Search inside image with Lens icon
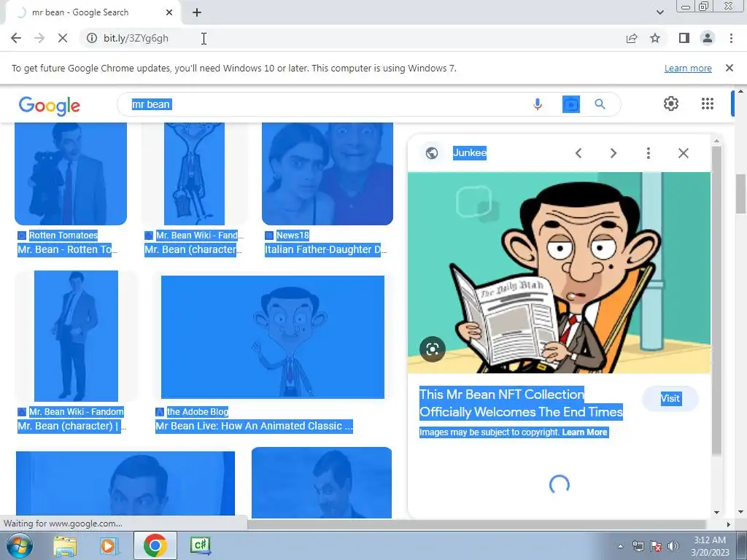 [x=432, y=349]
